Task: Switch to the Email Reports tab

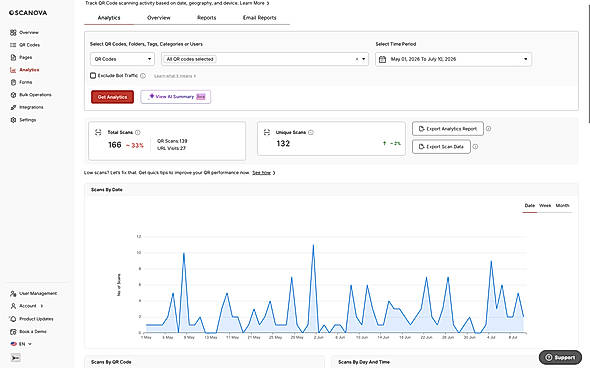Action: pos(260,18)
